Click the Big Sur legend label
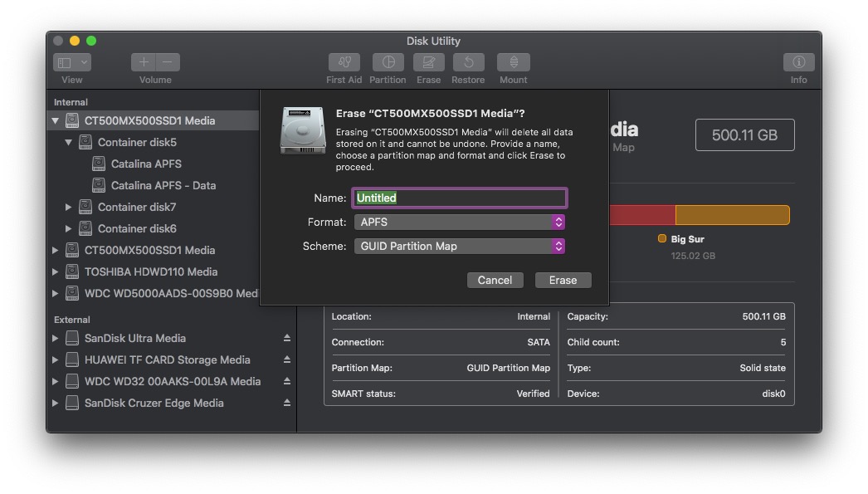 688,239
